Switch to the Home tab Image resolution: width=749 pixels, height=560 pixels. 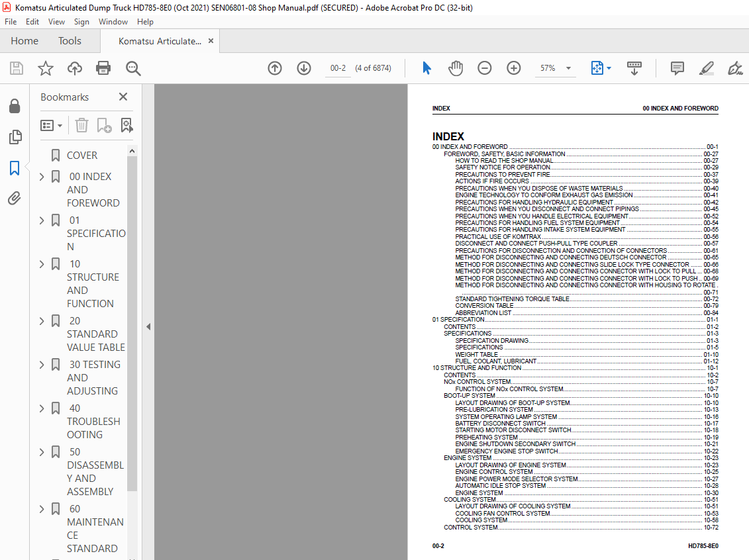coord(25,41)
